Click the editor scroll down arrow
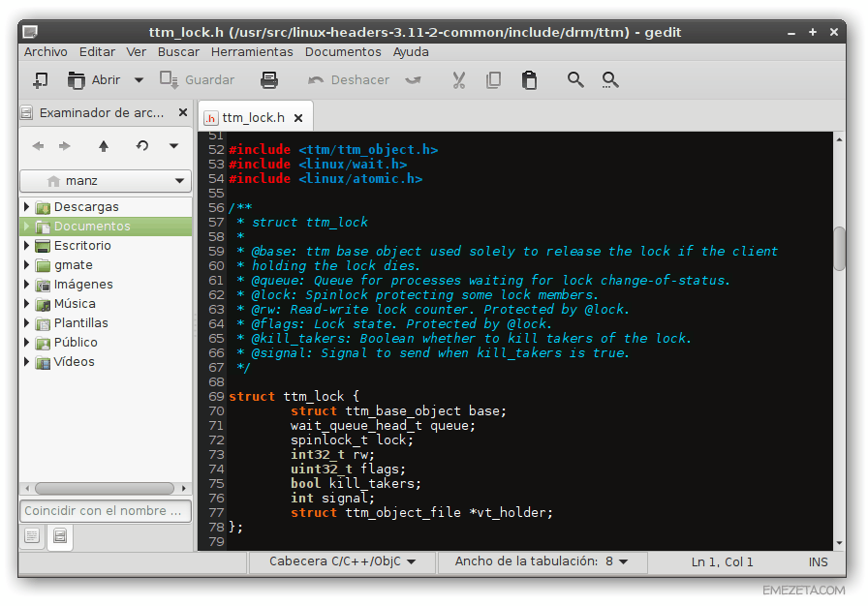The image size is (868, 606). point(839,543)
